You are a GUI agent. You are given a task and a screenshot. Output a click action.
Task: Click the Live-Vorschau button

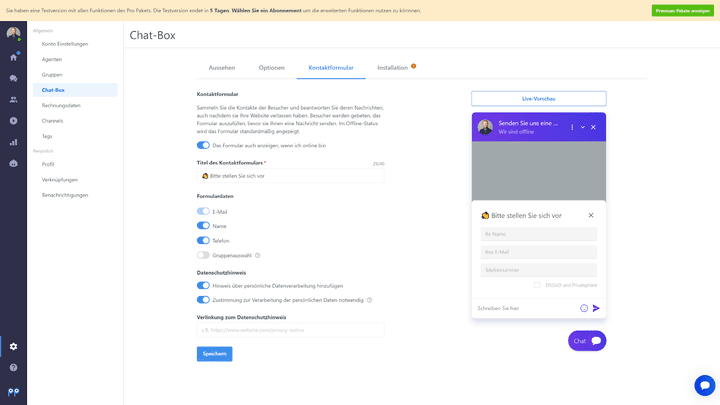[539, 99]
